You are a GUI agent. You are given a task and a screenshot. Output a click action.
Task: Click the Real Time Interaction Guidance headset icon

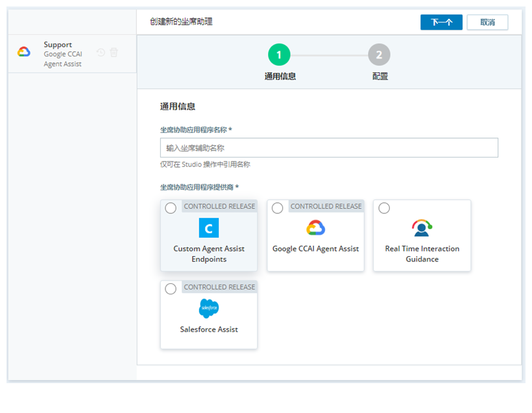pyautogui.click(x=422, y=228)
